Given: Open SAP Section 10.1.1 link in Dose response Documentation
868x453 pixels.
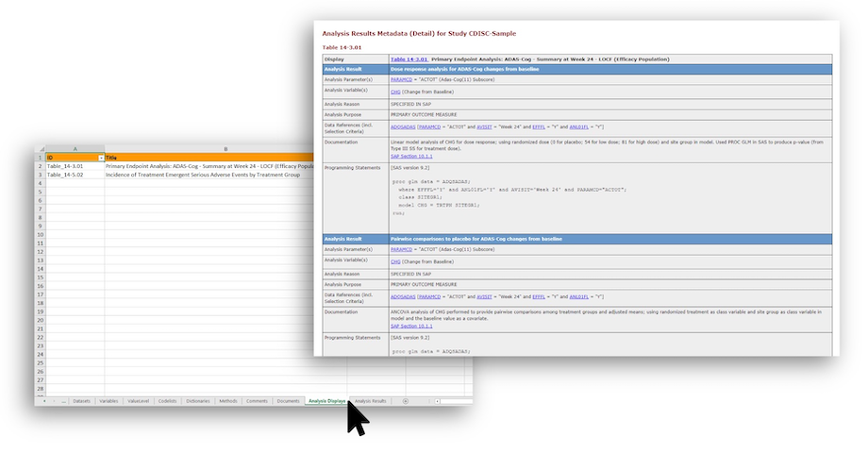Looking at the screenshot, I should (x=411, y=157).
